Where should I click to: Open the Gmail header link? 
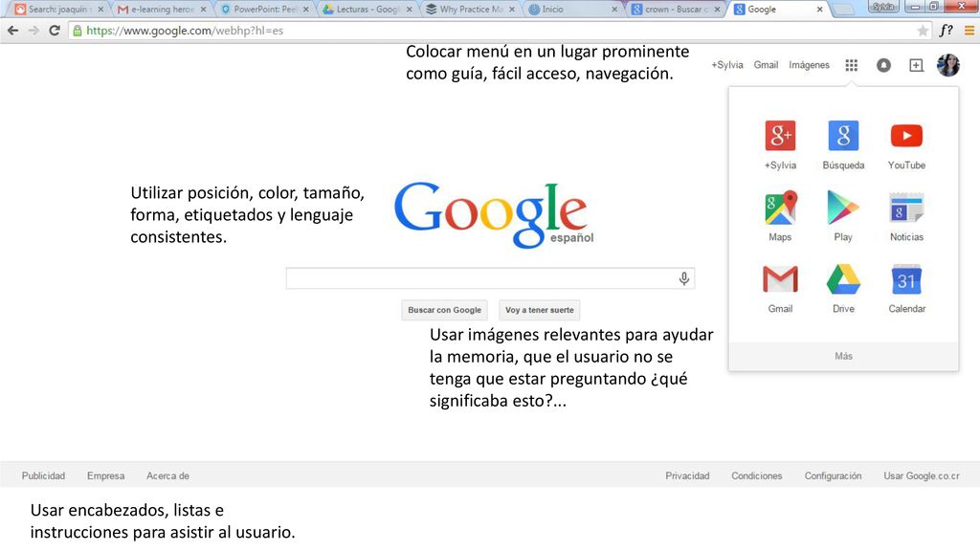click(766, 65)
